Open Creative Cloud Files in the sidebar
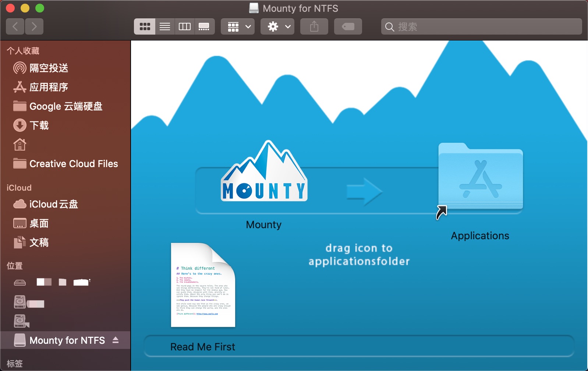Viewport: 588px width, 371px height. click(65, 164)
